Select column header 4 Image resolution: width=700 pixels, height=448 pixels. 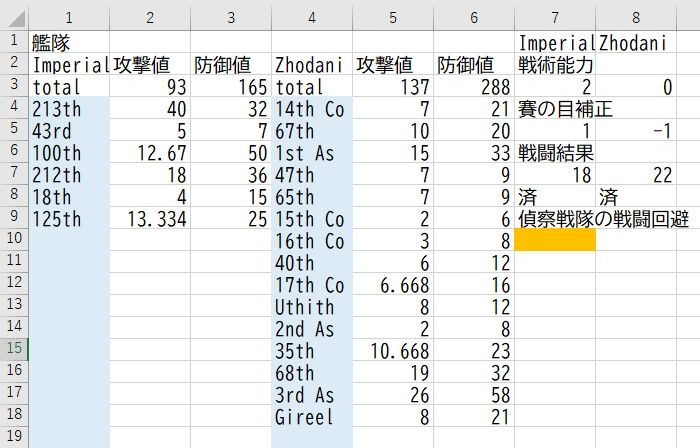click(x=312, y=18)
